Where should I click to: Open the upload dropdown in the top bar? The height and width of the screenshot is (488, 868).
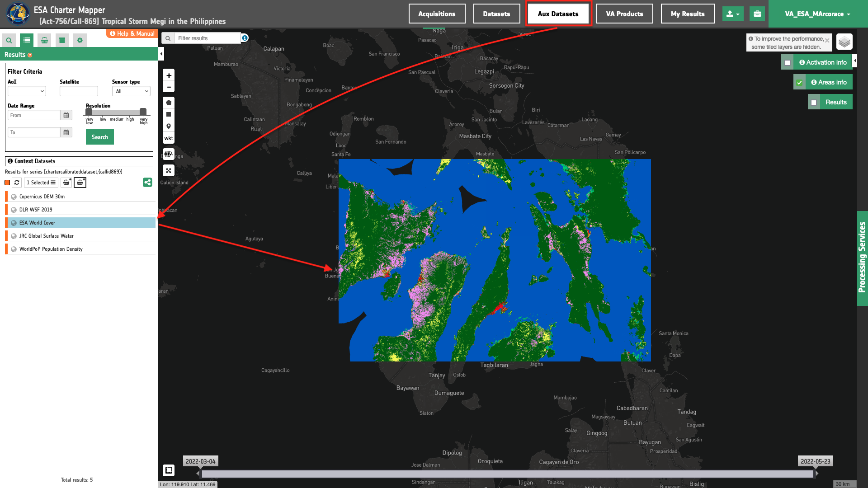tap(733, 14)
